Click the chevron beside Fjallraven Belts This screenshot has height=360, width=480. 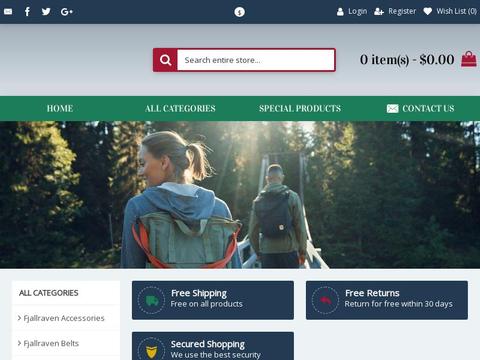19,343
